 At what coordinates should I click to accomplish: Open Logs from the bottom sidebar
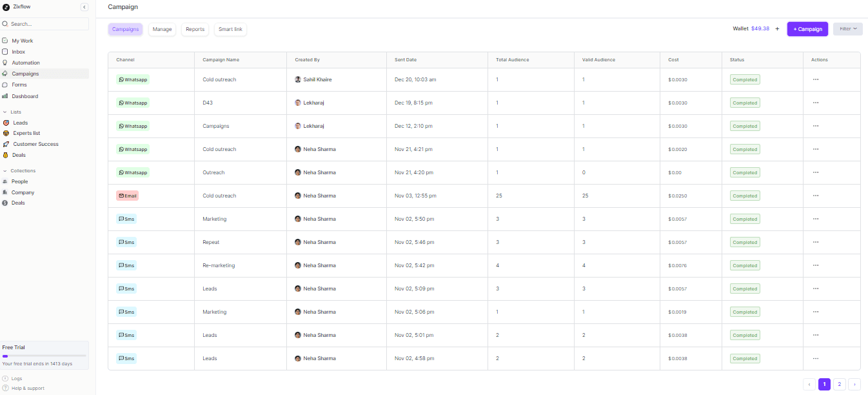pos(17,378)
